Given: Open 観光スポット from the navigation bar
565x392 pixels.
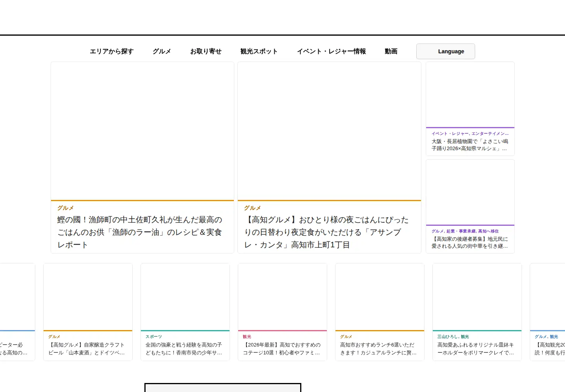Looking at the screenshot, I should (x=259, y=51).
